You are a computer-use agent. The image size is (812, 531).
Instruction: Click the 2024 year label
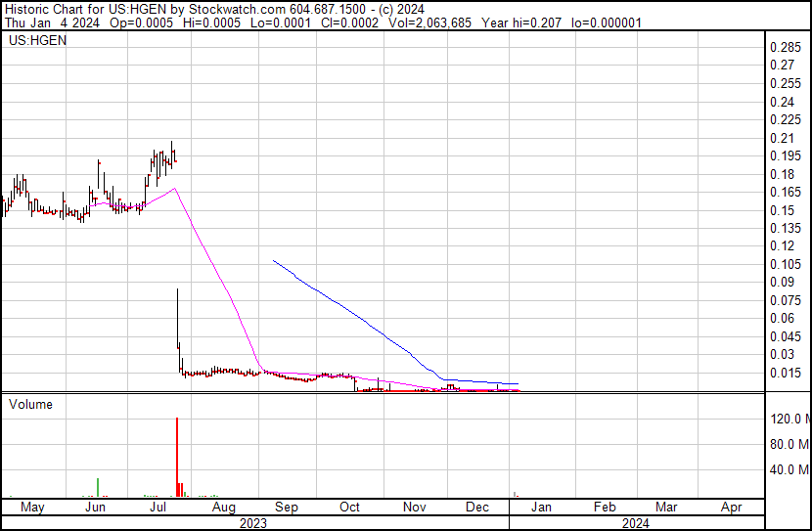[636, 523]
